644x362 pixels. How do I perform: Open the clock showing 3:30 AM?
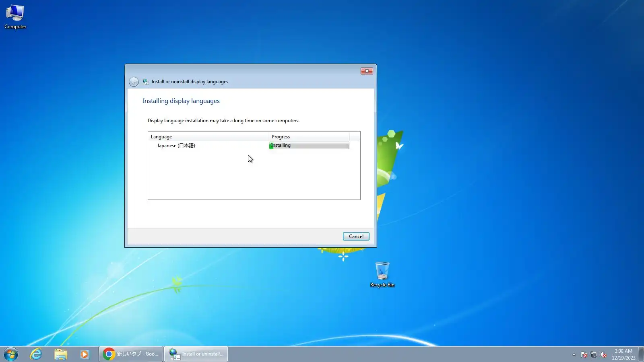(623, 354)
